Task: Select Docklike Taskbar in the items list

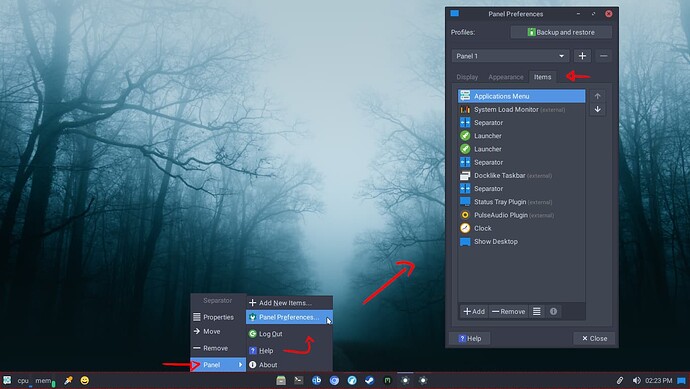Action: click(521, 176)
